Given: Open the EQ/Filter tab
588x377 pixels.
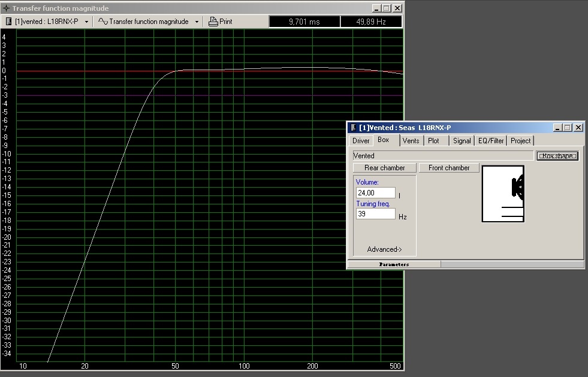Looking at the screenshot, I should tap(491, 141).
